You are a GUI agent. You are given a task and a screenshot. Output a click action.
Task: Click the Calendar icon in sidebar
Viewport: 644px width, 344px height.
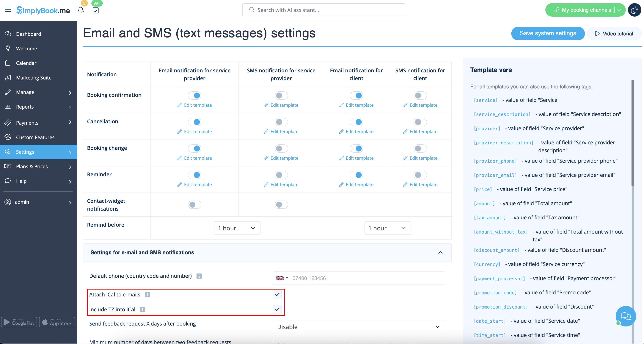pyautogui.click(x=8, y=63)
